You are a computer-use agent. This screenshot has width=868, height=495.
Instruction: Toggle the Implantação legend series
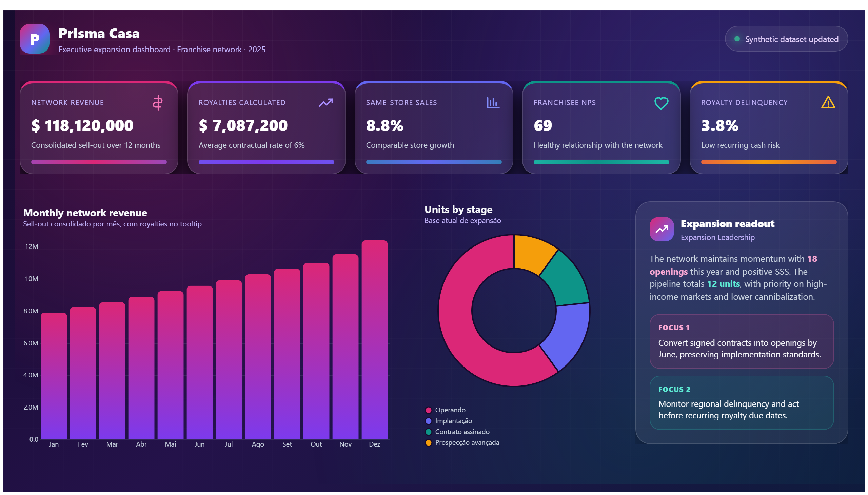point(449,421)
